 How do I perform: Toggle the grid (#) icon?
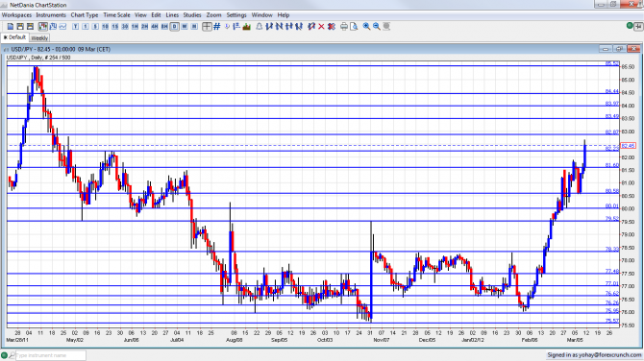(217, 27)
